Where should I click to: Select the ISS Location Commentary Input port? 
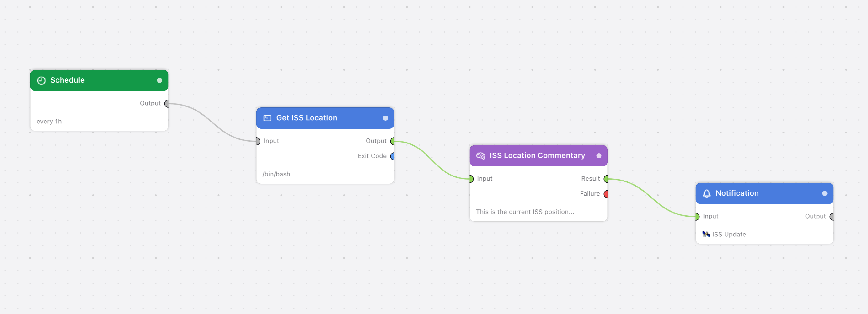(x=471, y=179)
